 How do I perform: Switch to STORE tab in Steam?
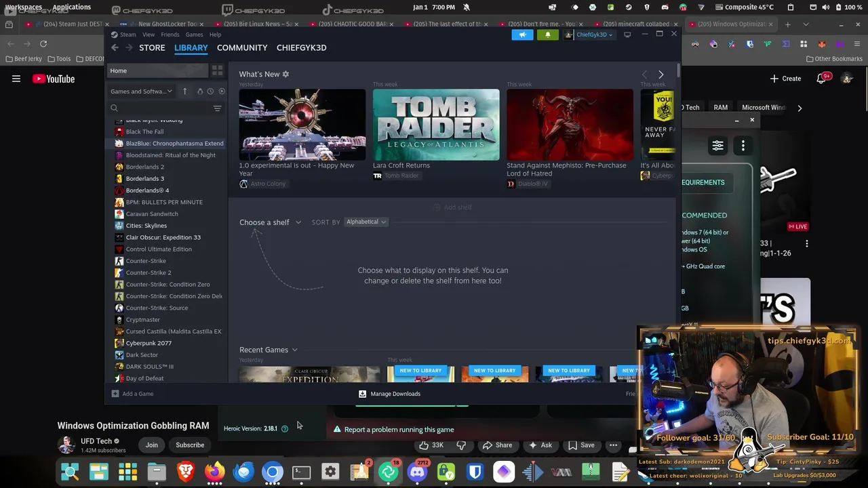[152, 47]
